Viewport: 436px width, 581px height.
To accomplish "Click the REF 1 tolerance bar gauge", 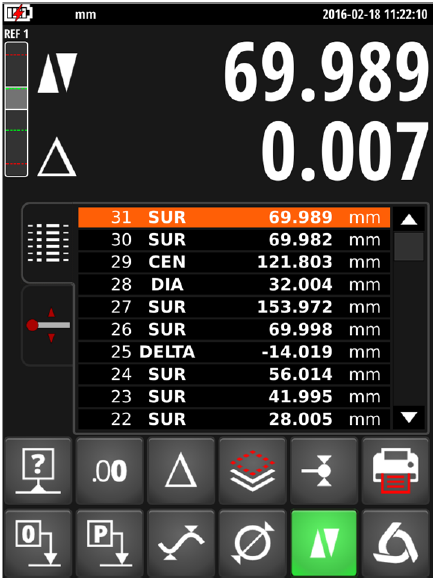I will click(16, 109).
